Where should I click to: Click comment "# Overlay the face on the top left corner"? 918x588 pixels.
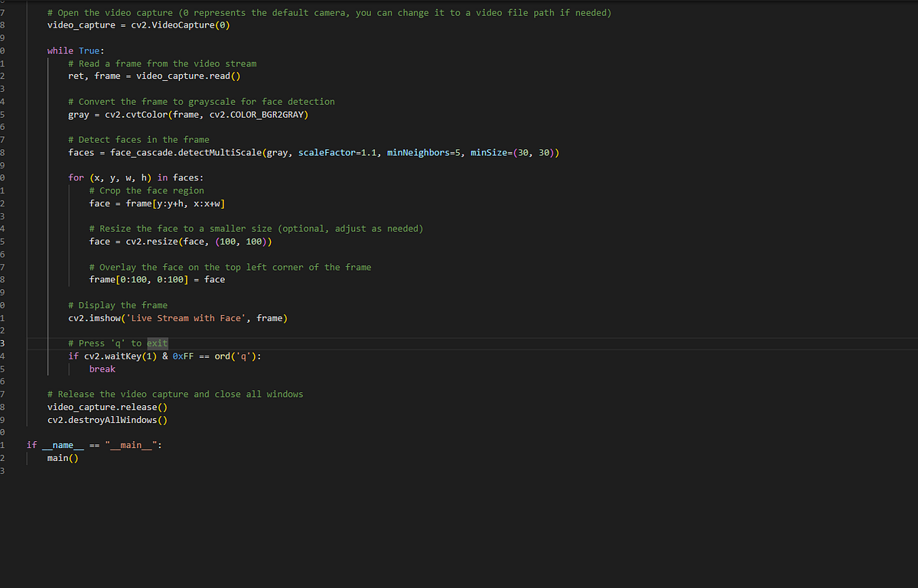tap(204, 267)
